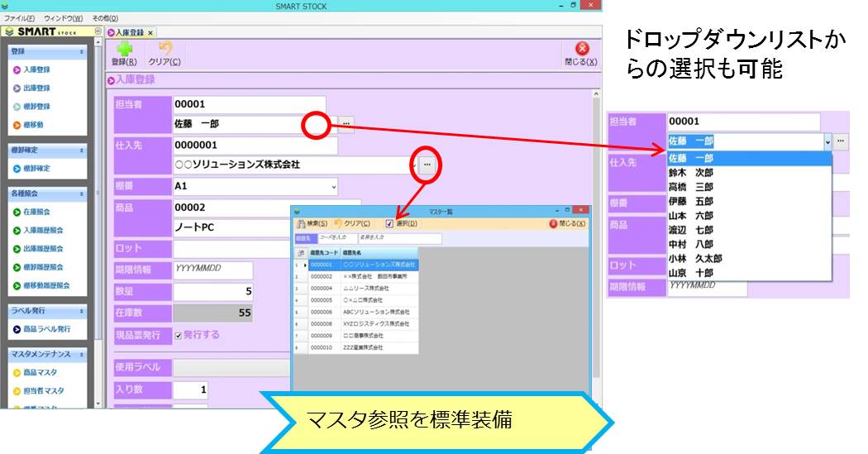Open 棚移動 in the sidebar
The height and width of the screenshot is (454, 868).
click(x=28, y=125)
